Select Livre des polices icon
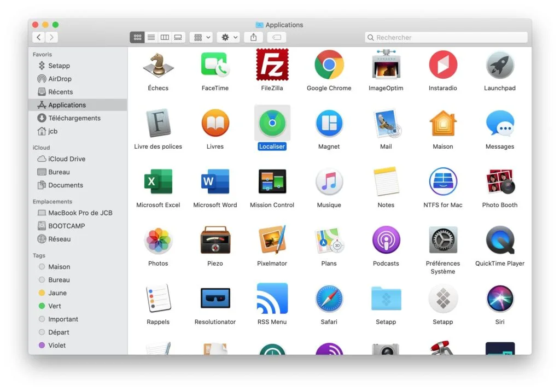Screen dimensions: 560x392 (x=158, y=123)
